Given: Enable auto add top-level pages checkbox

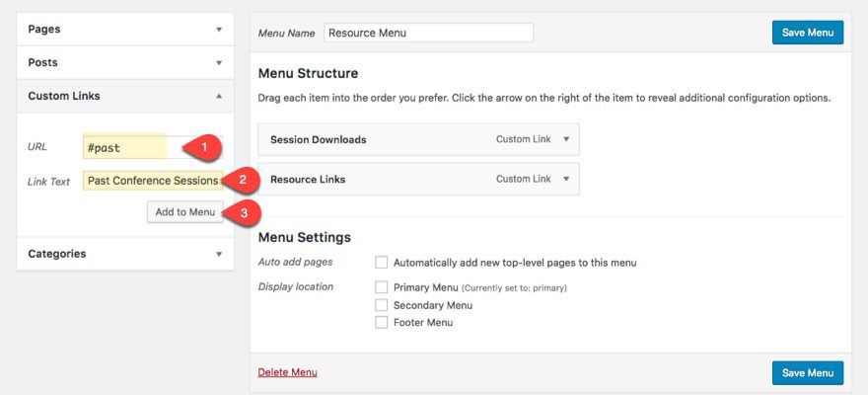Looking at the screenshot, I should pyautogui.click(x=382, y=263).
